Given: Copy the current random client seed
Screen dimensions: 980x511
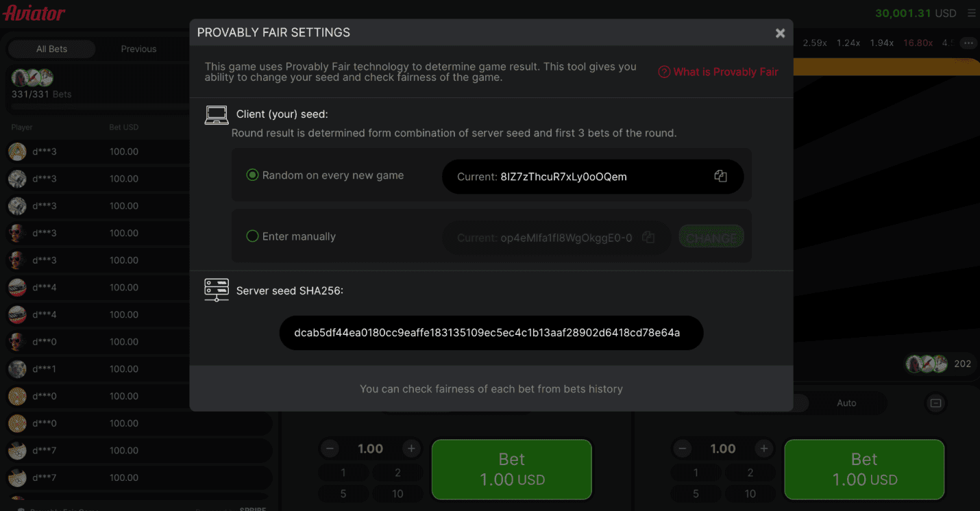Looking at the screenshot, I should pyautogui.click(x=720, y=176).
